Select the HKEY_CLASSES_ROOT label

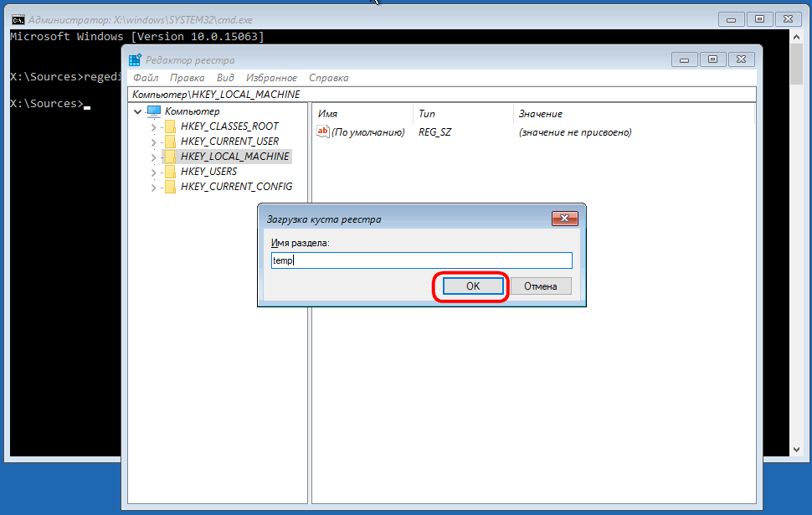[229, 126]
